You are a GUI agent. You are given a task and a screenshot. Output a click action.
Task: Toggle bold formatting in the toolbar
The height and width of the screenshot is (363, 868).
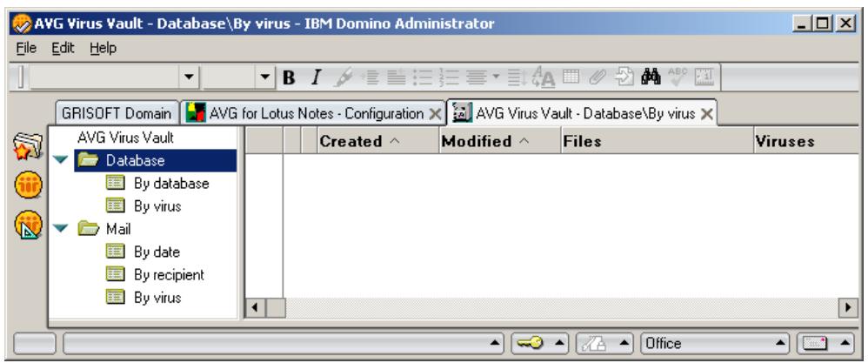(289, 78)
